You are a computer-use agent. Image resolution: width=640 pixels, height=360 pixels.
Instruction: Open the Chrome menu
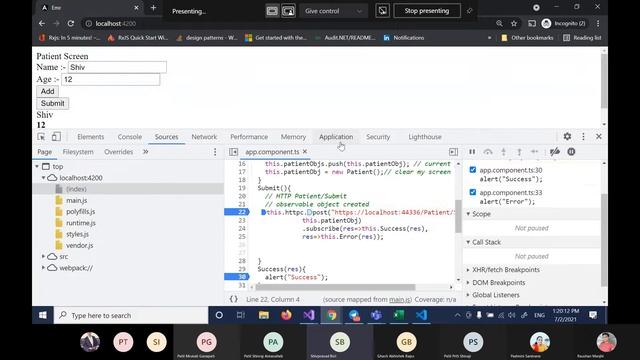(598, 24)
